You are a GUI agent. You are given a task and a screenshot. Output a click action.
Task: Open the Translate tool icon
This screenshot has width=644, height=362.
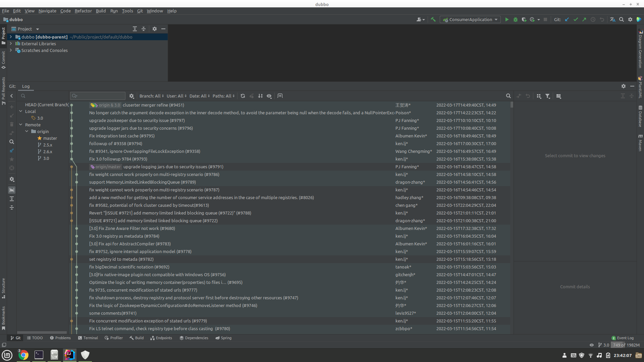[612, 19]
